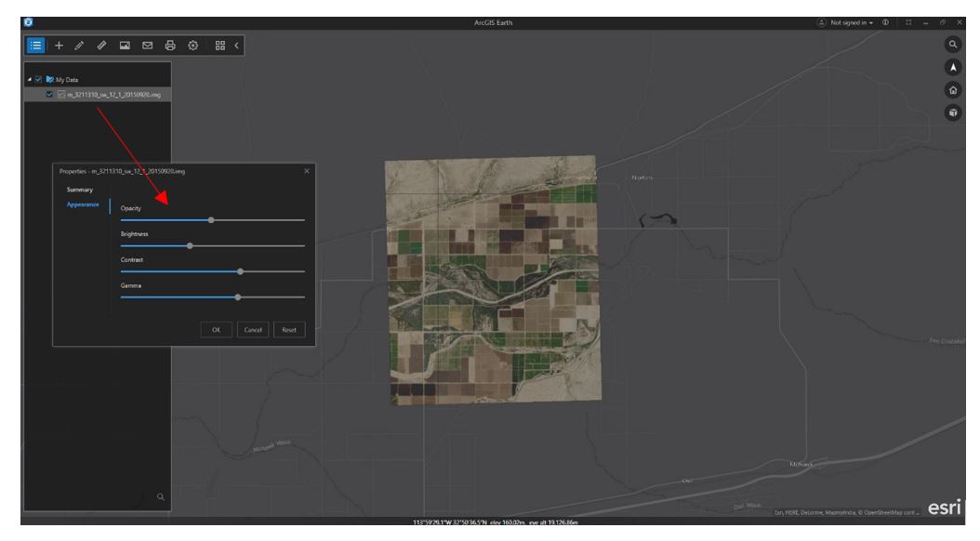
Task: Toggle the table of contents list button
Action: [x=35, y=46]
